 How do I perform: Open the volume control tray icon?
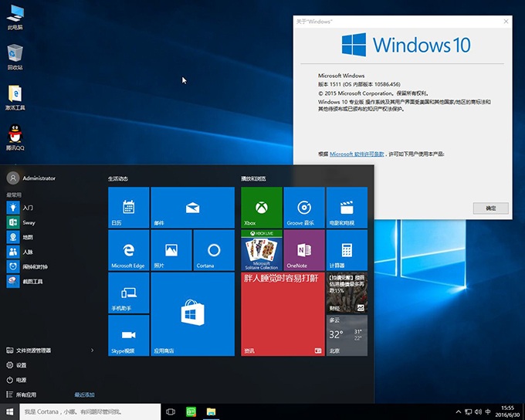click(x=479, y=412)
